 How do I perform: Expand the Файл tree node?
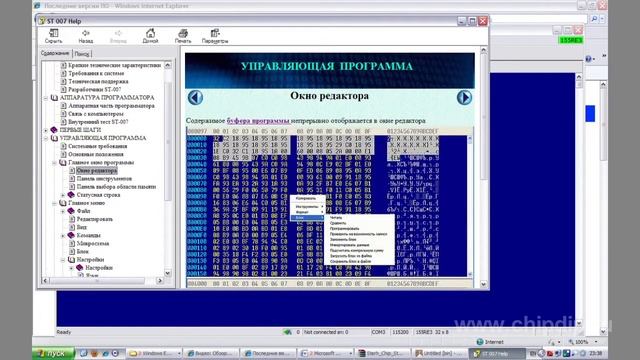click(63, 211)
